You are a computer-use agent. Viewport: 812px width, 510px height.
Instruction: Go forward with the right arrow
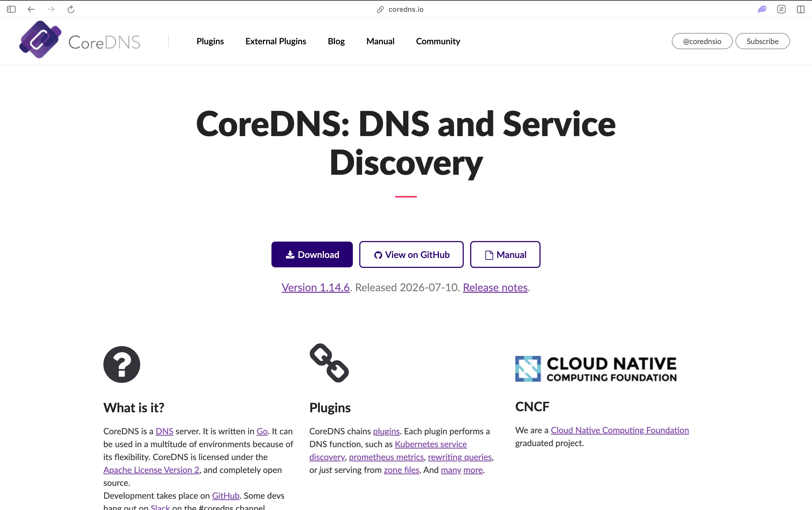[51, 9]
